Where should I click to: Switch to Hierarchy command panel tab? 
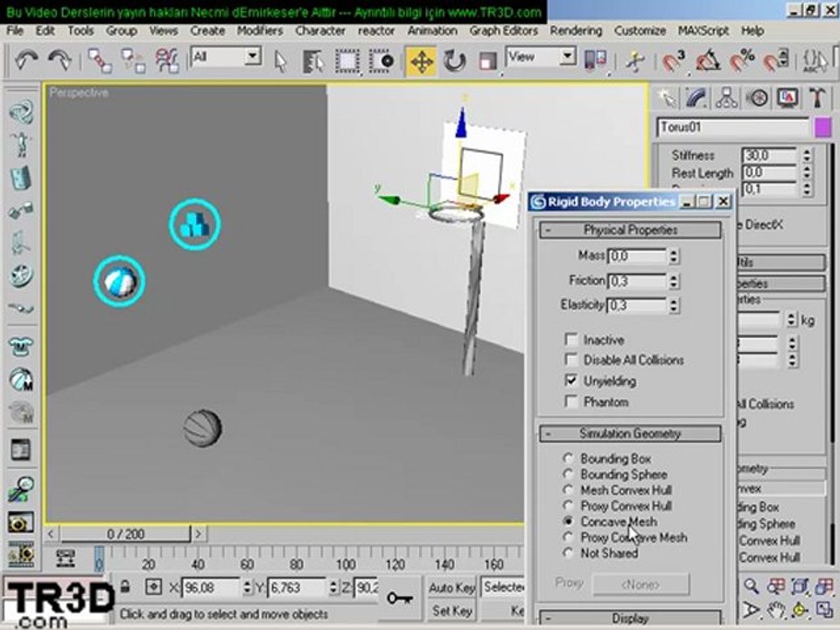pos(726,99)
